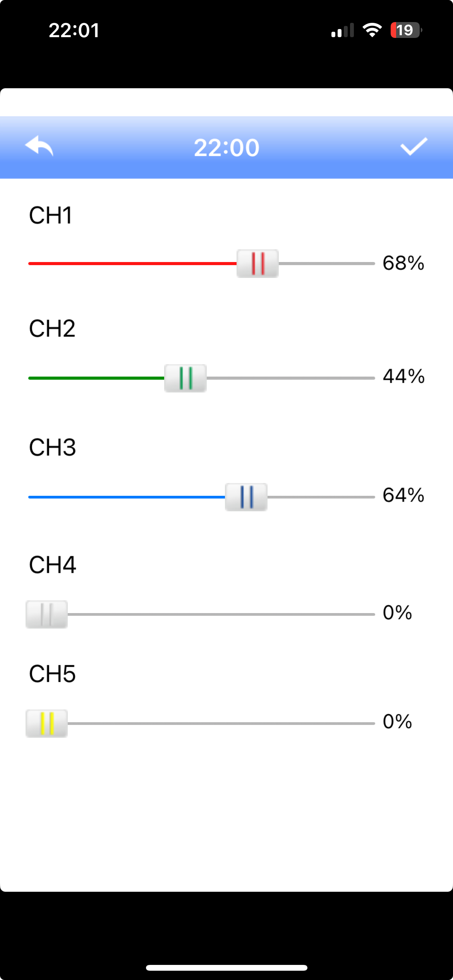Tap the 22:00 time title
The width and height of the screenshot is (453, 980).
226,147
